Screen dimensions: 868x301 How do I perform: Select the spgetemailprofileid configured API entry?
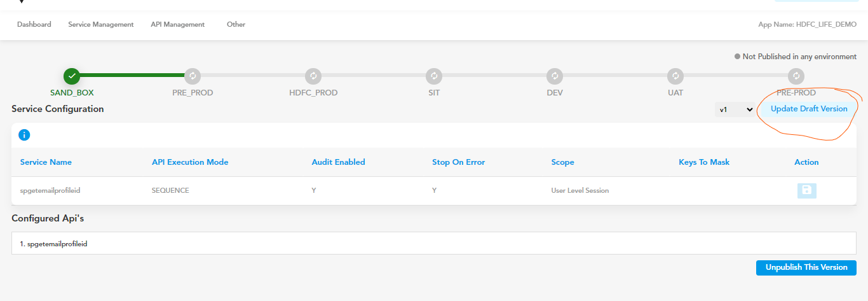(x=433, y=243)
